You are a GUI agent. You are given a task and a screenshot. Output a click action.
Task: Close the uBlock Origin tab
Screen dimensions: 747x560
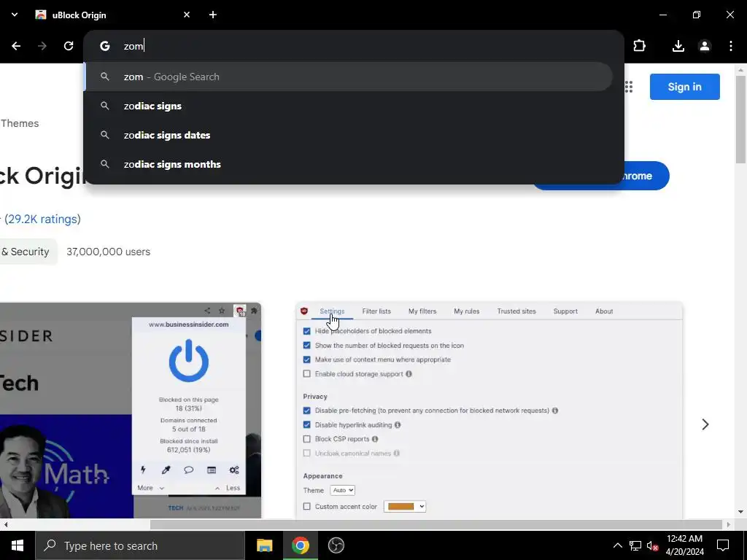coord(187,15)
